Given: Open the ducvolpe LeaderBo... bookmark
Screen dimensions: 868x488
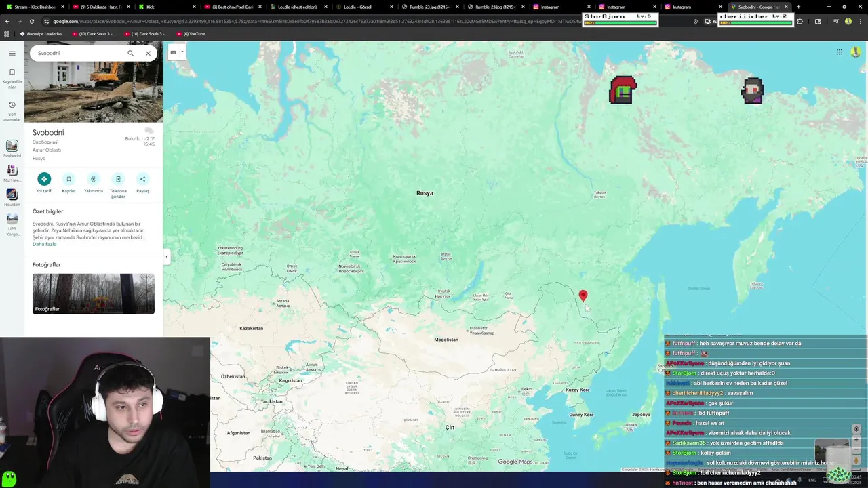Looking at the screenshot, I should click(43, 33).
